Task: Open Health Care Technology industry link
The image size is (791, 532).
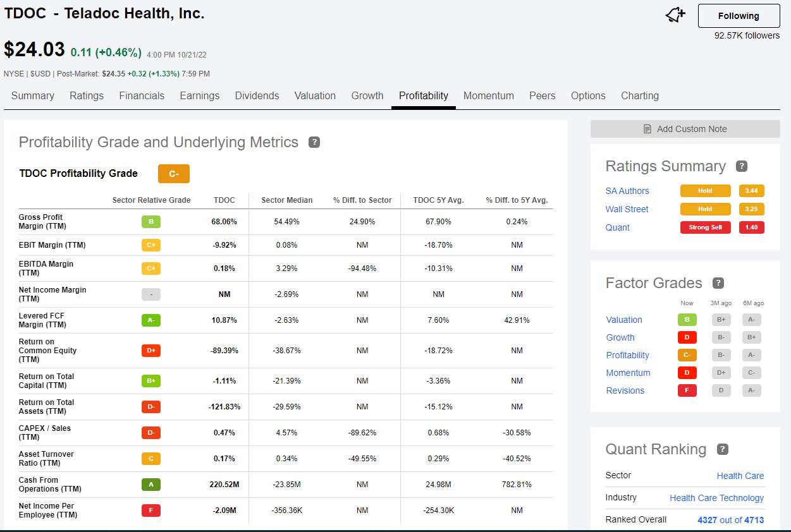Action: click(x=717, y=498)
